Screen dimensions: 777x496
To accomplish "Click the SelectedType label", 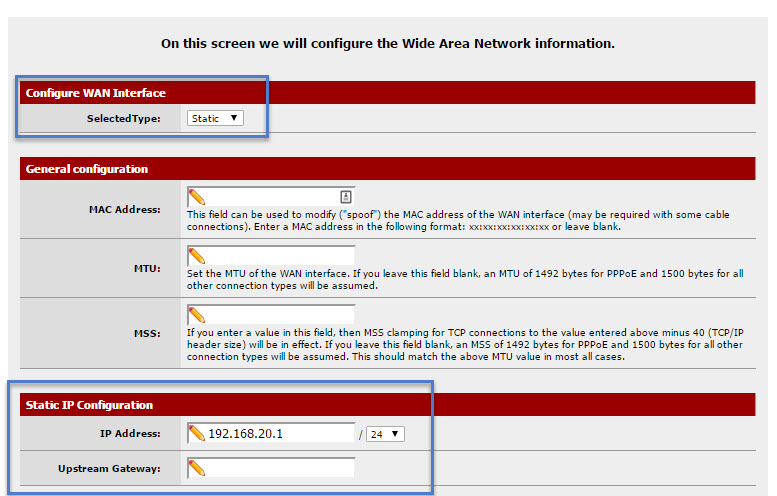I will click(124, 119).
